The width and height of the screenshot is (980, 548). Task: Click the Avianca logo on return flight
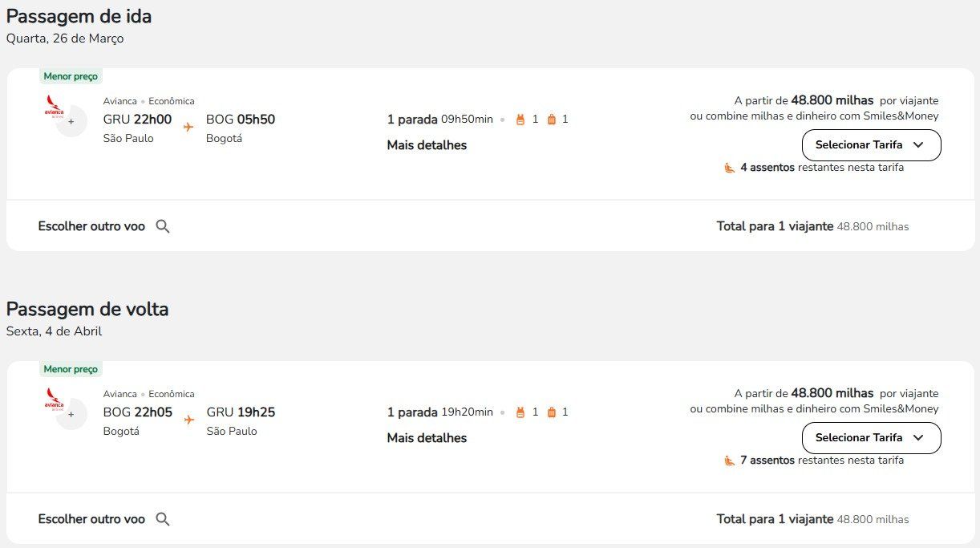click(x=54, y=400)
